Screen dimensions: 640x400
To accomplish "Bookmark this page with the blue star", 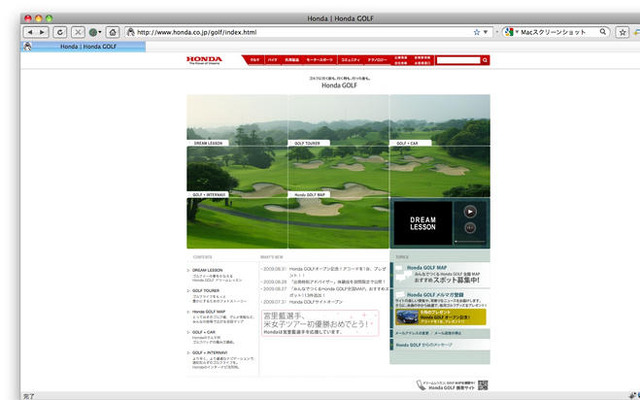I will pos(476,32).
